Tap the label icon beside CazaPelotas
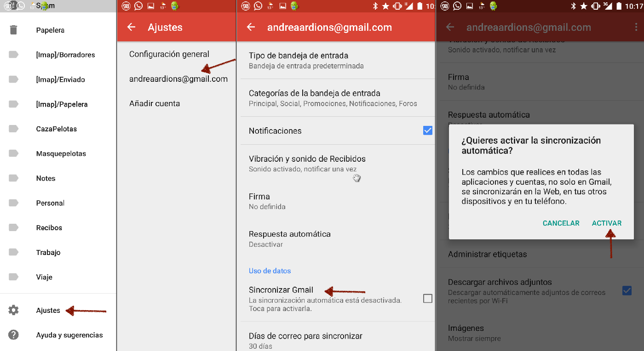 13,129
